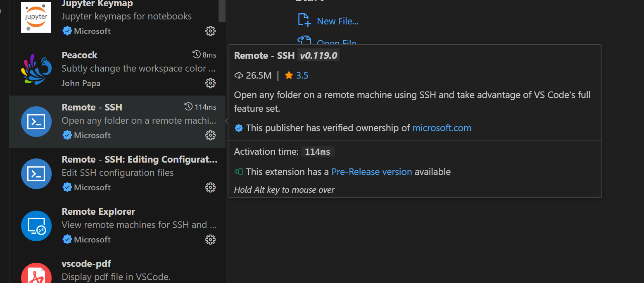Click the v0.119.0 version badge
The width and height of the screenshot is (644, 283).
point(318,55)
